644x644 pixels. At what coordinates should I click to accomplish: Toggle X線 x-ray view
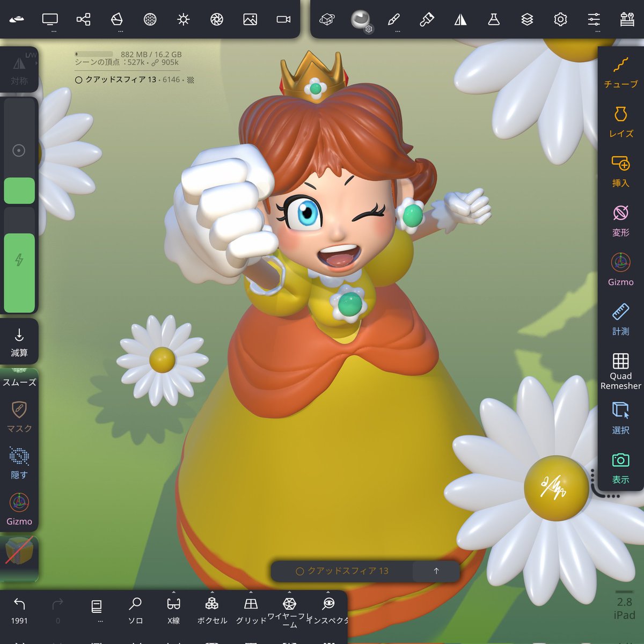[174, 611]
